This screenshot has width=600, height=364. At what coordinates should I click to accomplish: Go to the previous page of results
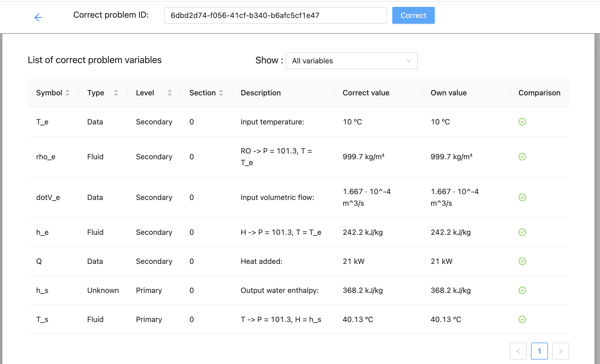pos(518,351)
